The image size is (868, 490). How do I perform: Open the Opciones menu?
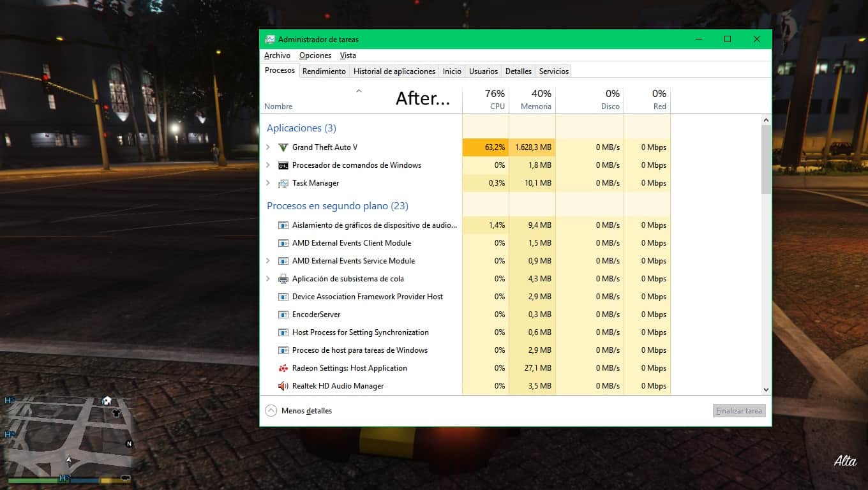point(315,56)
